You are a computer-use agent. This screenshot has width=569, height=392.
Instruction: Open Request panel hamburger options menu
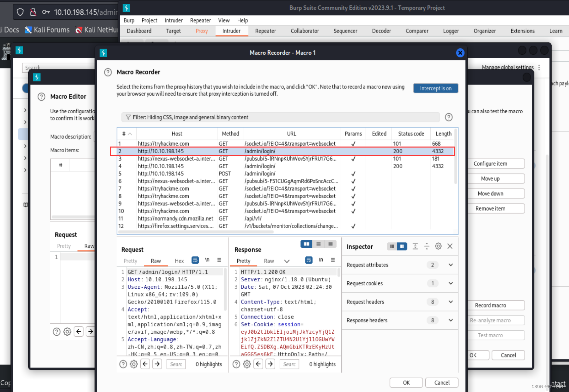[219, 260]
